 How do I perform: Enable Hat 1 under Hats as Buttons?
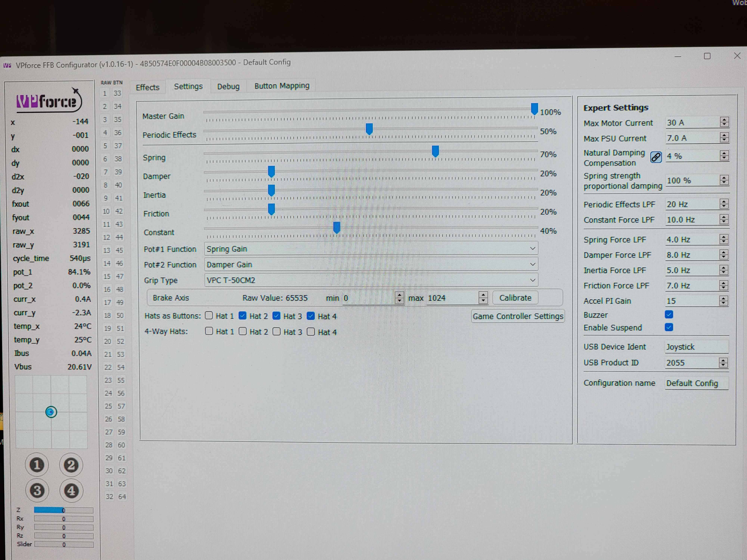pos(209,316)
